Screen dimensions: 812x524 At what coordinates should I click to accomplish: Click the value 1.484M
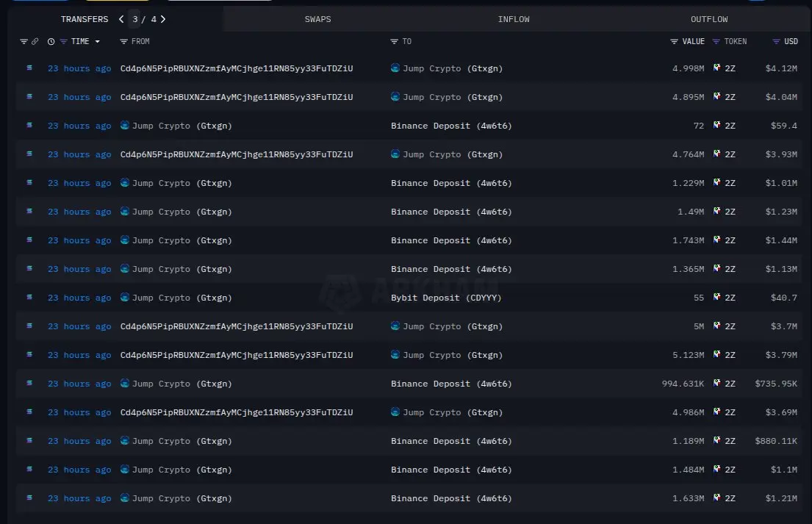click(689, 470)
